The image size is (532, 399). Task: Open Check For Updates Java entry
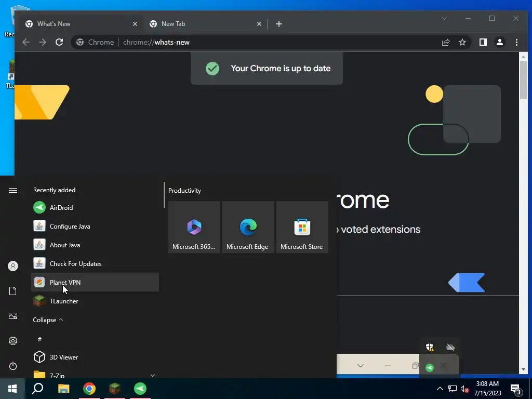coord(95,263)
